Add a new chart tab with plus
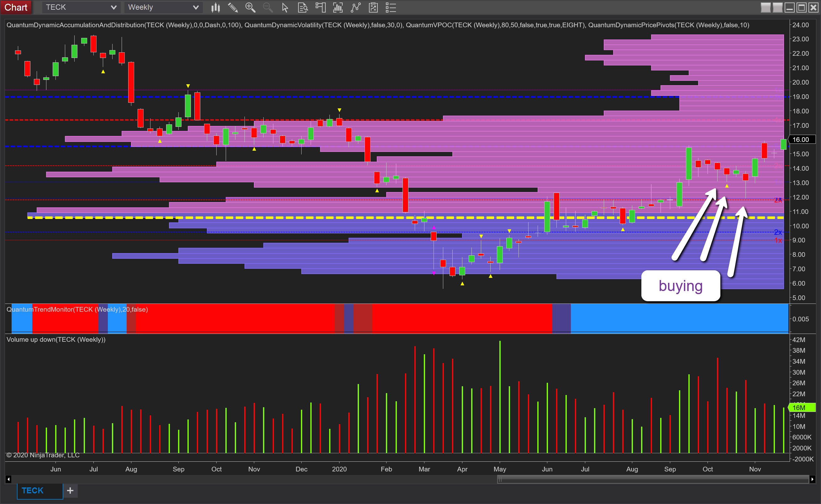Screen dimensions: 821x504 71,491
